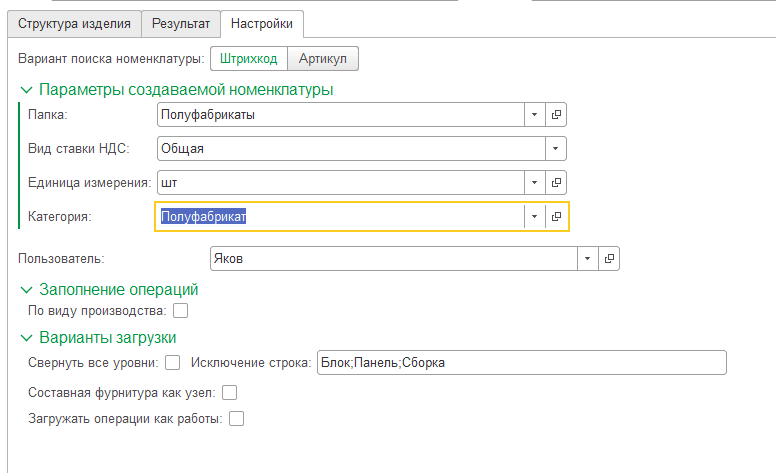The width and height of the screenshot is (776, 473).
Task: Open the Единица измерения dropdown arrow
Action: point(535,182)
